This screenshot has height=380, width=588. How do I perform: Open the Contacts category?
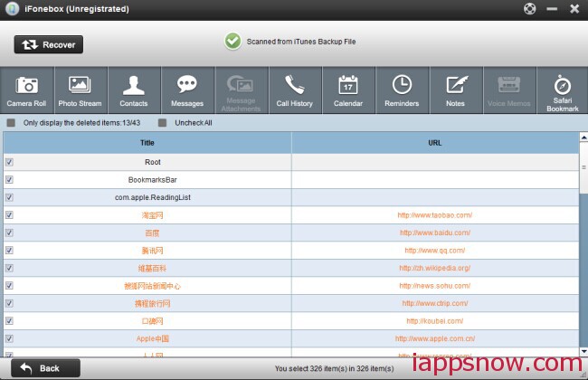[x=134, y=90]
